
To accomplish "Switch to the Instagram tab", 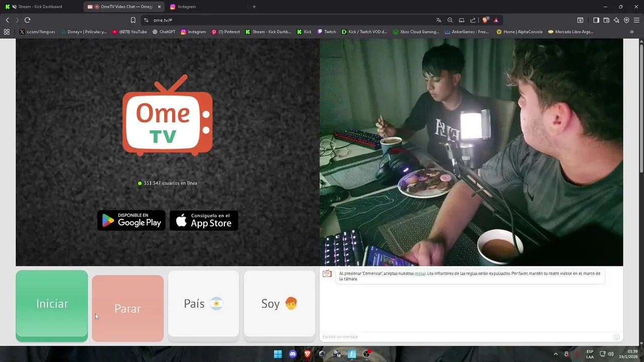I will 206,7.
